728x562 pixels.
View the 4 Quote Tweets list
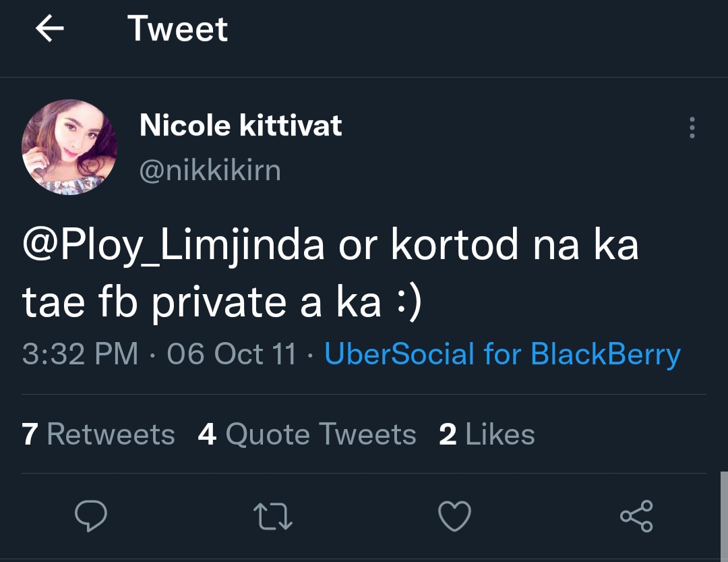pyautogui.click(x=307, y=434)
